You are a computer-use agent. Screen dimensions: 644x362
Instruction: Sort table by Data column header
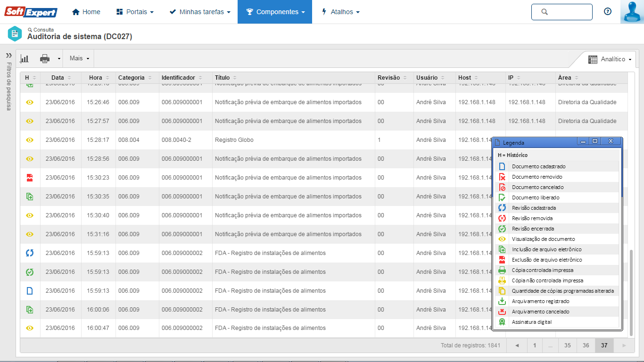pyautogui.click(x=58, y=78)
